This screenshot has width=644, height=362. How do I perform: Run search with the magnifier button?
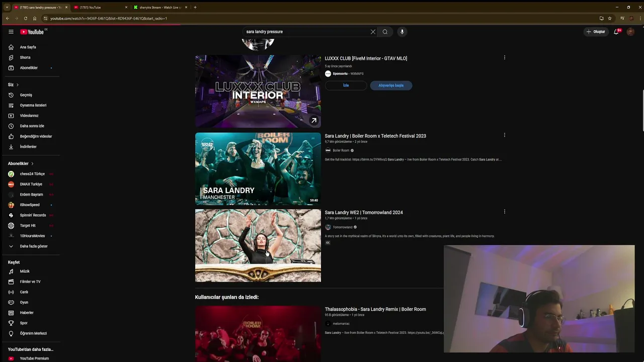(385, 32)
